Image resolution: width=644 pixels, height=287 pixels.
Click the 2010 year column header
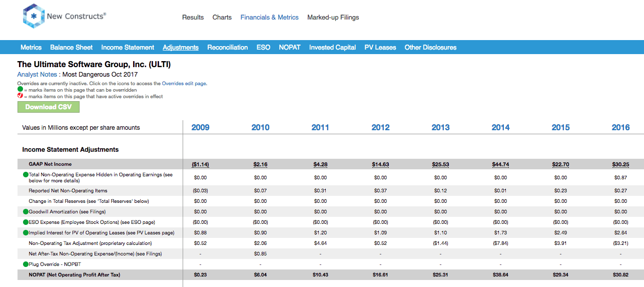pos(260,128)
